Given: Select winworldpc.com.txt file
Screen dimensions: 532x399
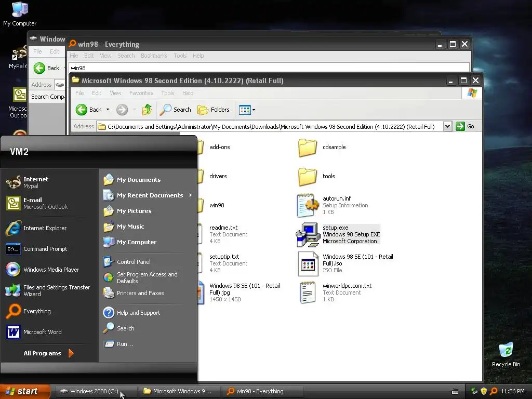Looking at the screenshot, I should click(335, 292).
